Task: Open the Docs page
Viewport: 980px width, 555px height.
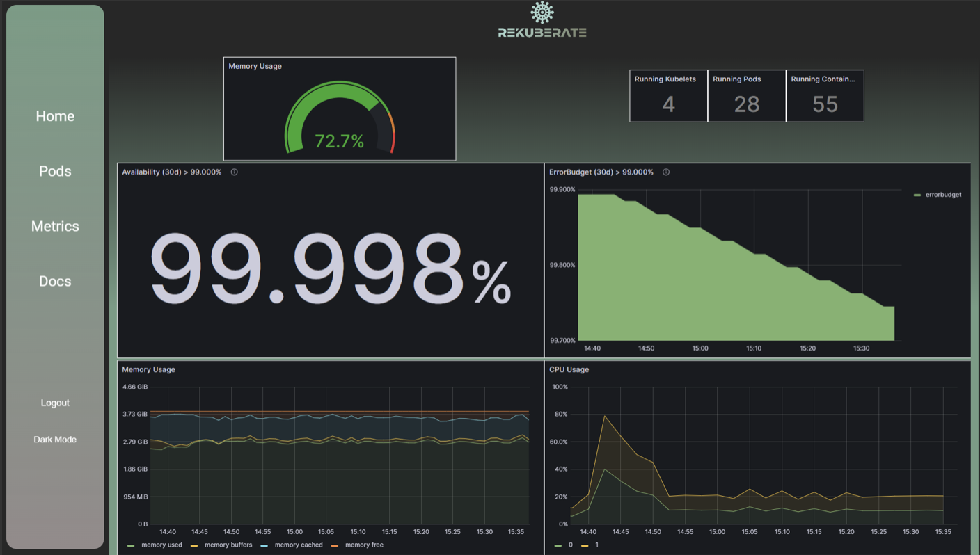Action: [x=55, y=281]
